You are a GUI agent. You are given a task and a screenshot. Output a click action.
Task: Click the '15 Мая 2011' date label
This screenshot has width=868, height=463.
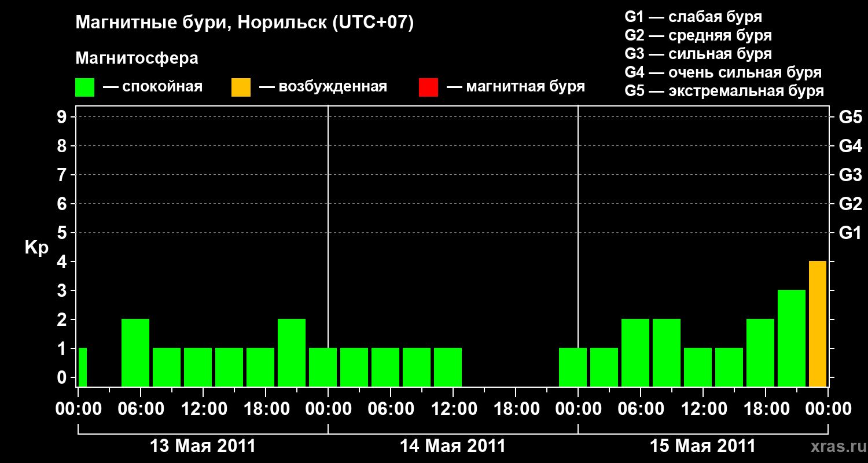tap(703, 446)
